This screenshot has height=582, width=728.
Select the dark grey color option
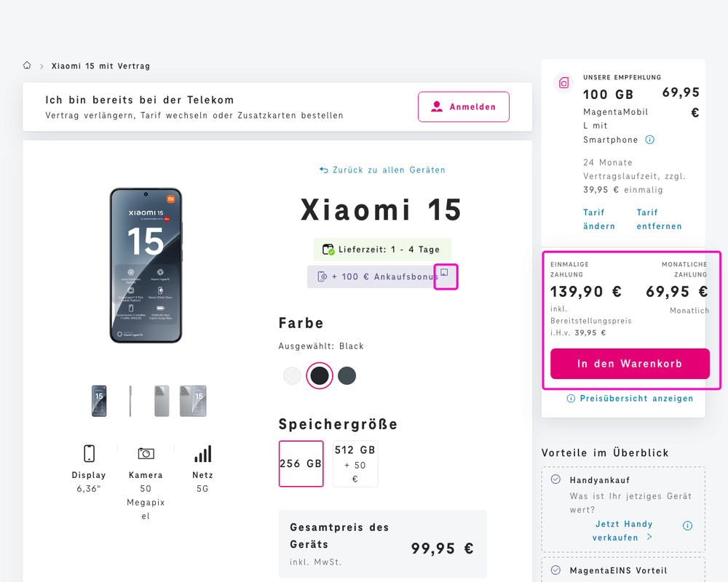347,375
